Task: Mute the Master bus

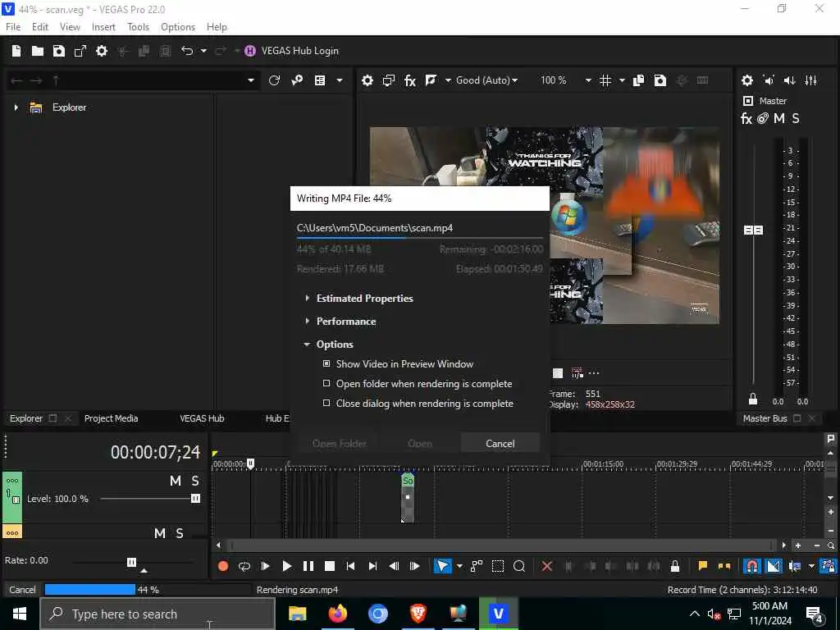Action: point(779,118)
